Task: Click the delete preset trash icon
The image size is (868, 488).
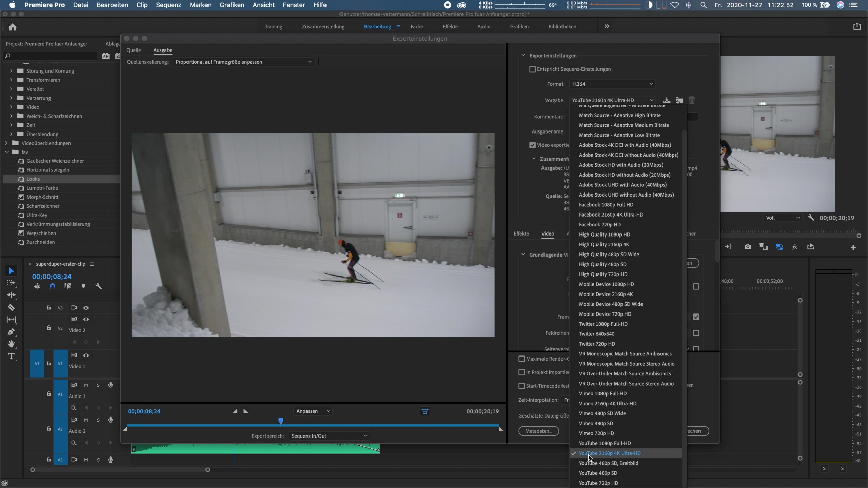Action: (692, 100)
